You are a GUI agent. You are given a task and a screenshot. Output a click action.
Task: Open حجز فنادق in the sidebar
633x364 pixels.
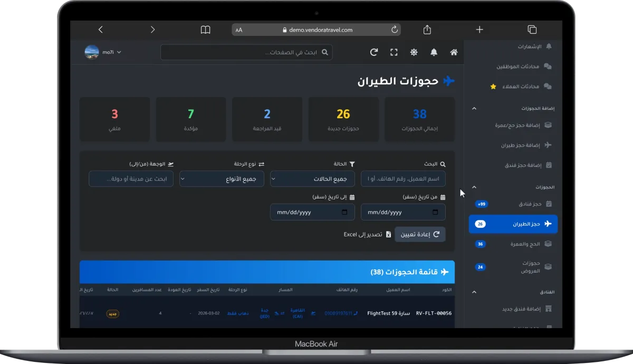pos(513,204)
